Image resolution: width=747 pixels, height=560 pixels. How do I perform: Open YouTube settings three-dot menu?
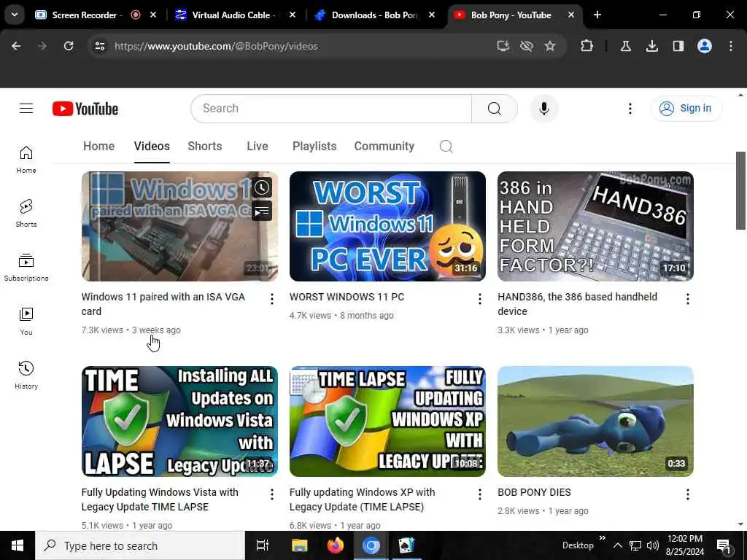[630, 109]
